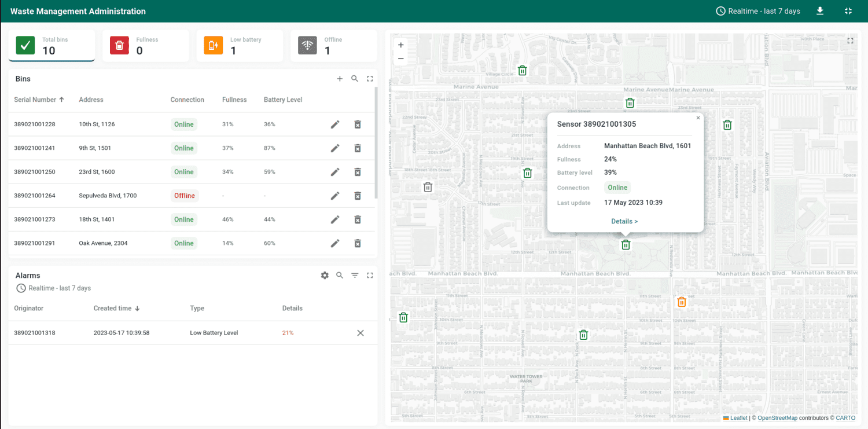The image size is (868, 429).
Task: Zoom in using the map plus control
Action: 400,45
